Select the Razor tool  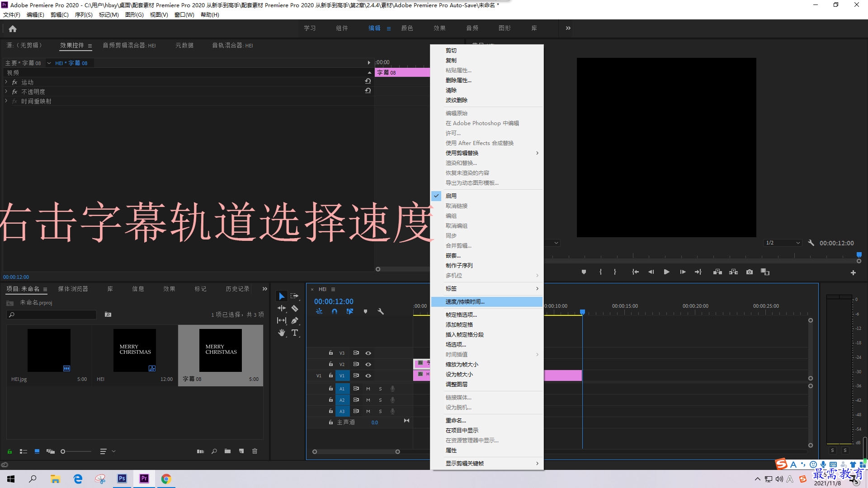(295, 308)
